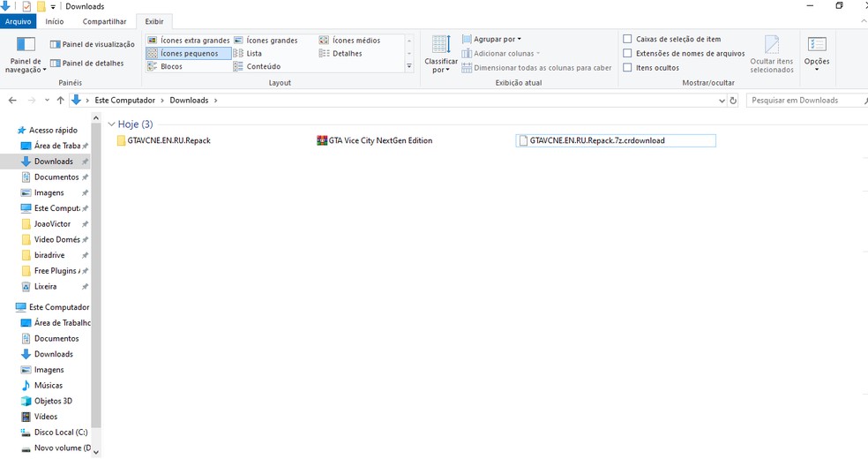This screenshot has width=868, height=459.
Task: Select Lista layout
Action: 248,53
